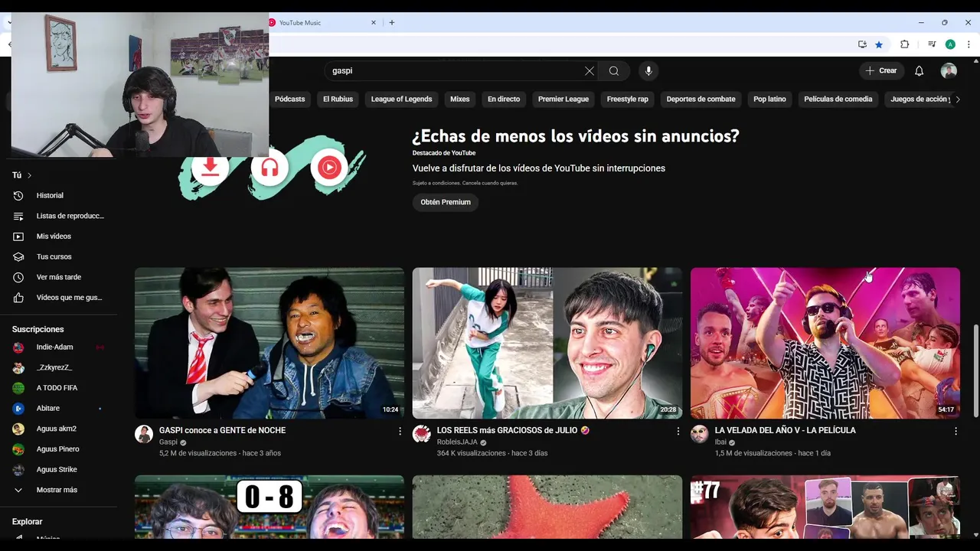Click the GASPI conoce a GENTE de NOCHE title

[222, 430]
